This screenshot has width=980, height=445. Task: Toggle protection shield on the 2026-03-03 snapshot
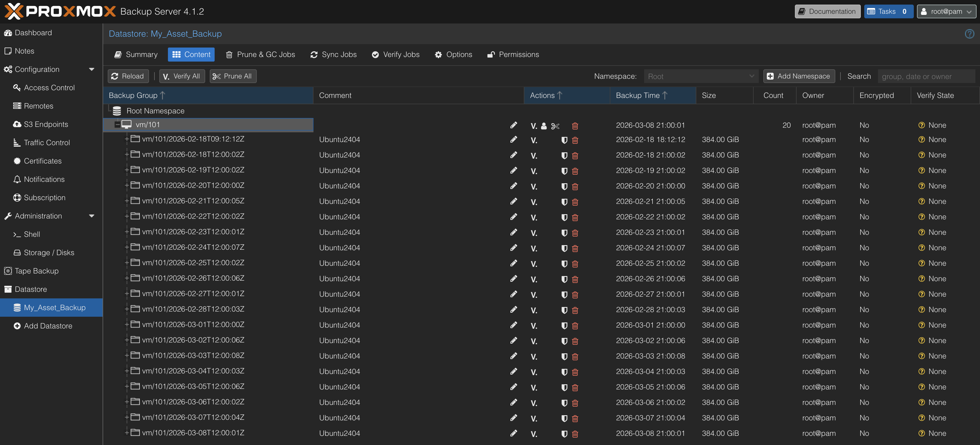point(564,357)
